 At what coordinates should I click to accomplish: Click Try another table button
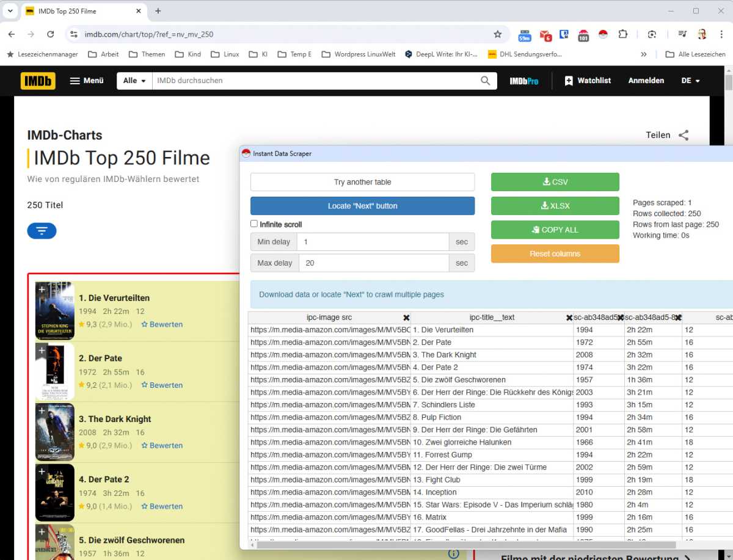(362, 182)
